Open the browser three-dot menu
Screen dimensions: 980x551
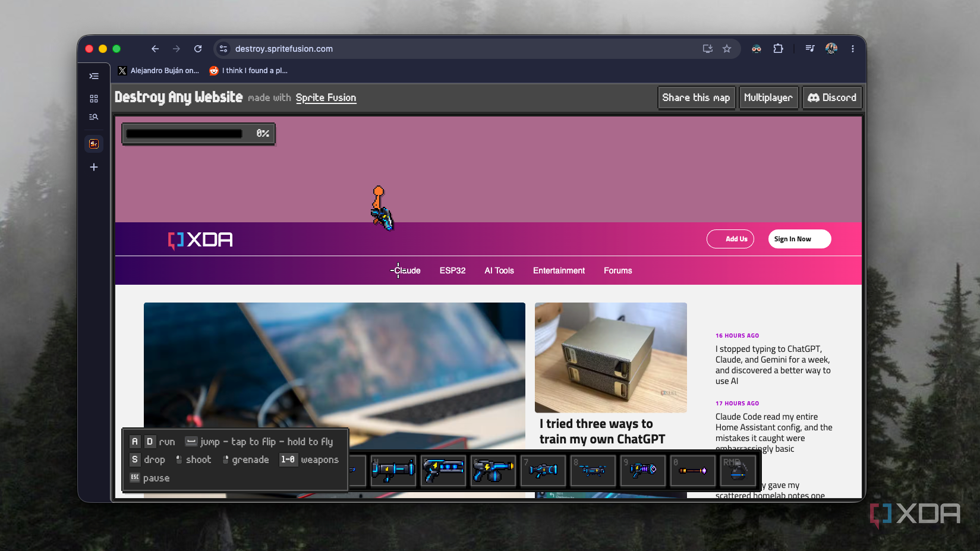(x=852, y=49)
